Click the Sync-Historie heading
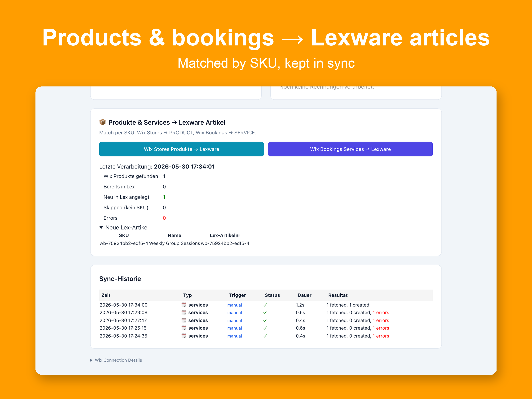532x399 pixels. click(120, 279)
